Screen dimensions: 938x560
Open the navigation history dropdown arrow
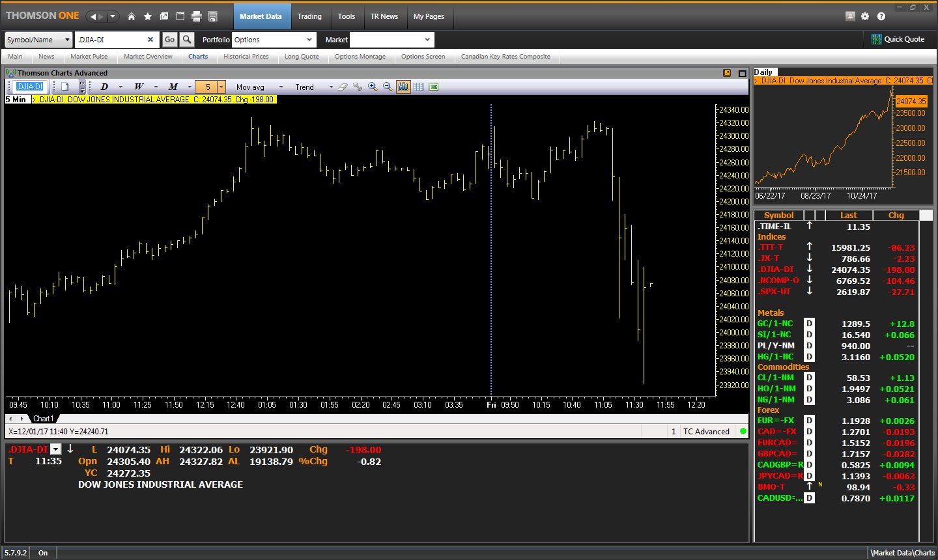(113, 16)
